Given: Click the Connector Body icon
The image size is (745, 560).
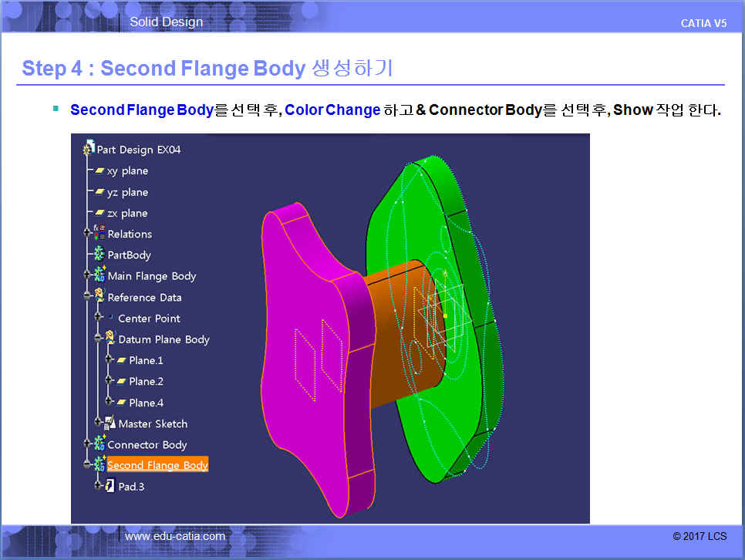Looking at the screenshot, I should 99,444.
